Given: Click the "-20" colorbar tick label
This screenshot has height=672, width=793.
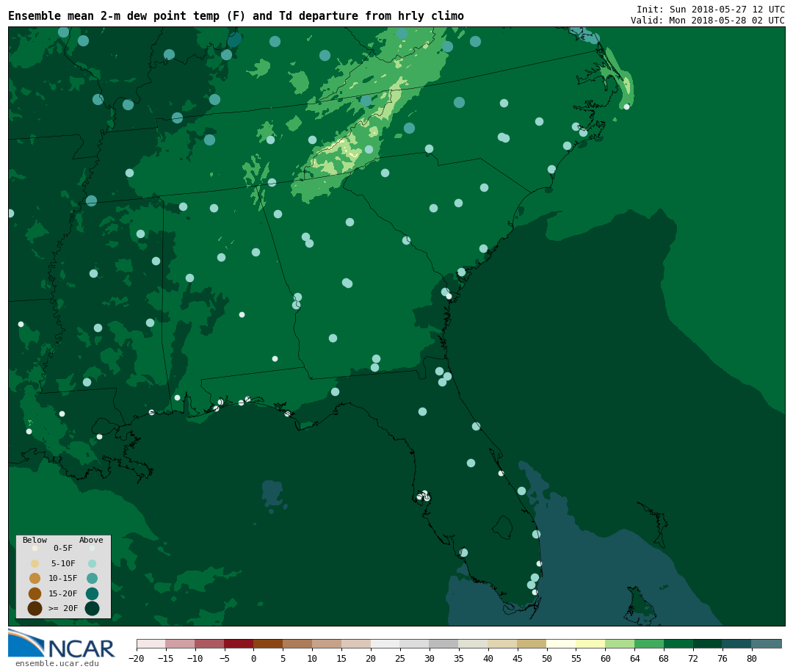Looking at the screenshot, I should point(137,658).
